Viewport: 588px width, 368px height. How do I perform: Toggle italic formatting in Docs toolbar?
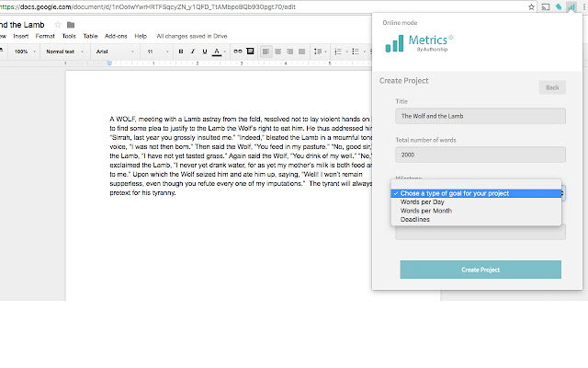click(193, 52)
